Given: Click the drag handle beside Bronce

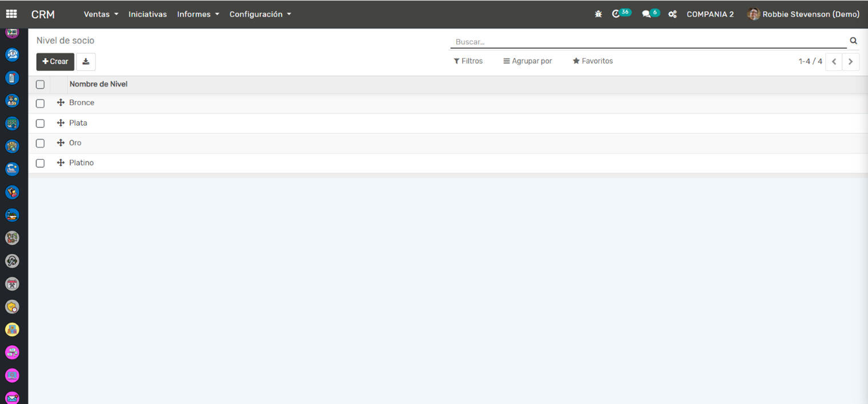Looking at the screenshot, I should (x=61, y=103).
